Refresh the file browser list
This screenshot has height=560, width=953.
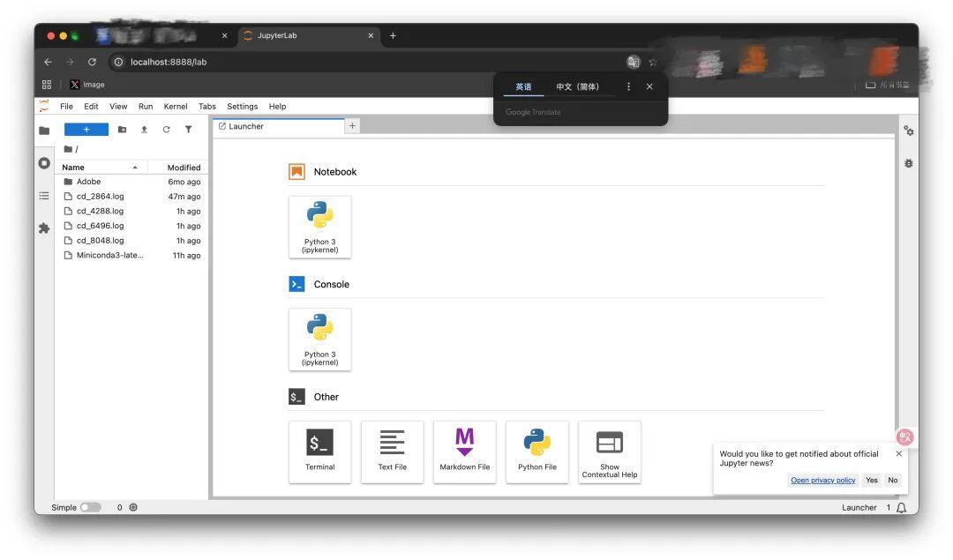click(166, 130)
